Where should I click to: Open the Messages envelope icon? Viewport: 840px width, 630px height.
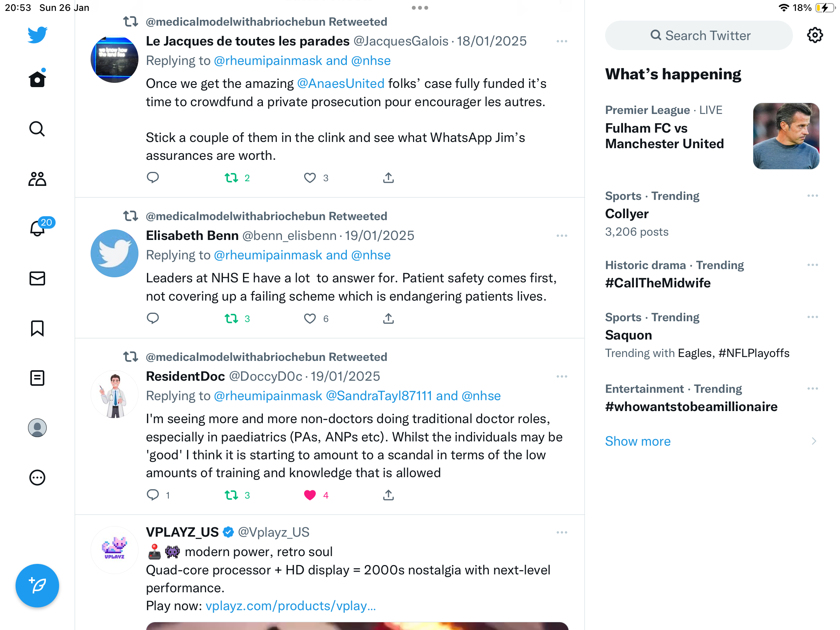click(x=37, y=278)
